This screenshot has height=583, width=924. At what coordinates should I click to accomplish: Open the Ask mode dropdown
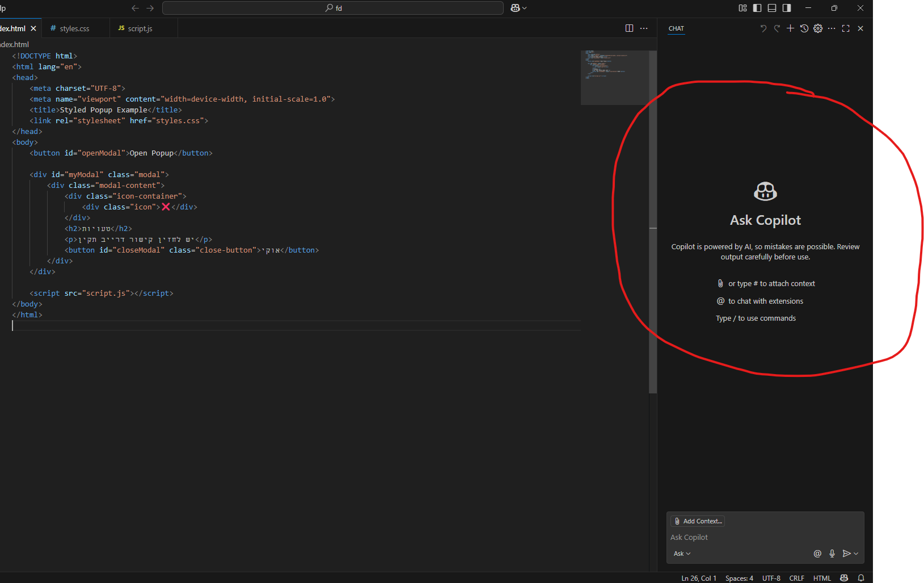682,553
